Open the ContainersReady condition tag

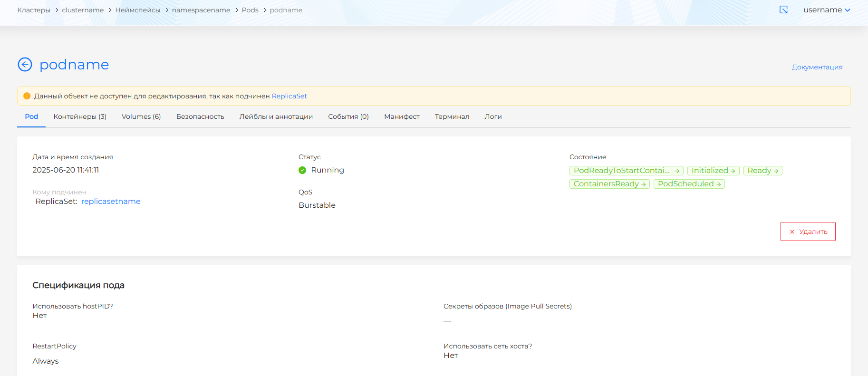tap(609, 184)
